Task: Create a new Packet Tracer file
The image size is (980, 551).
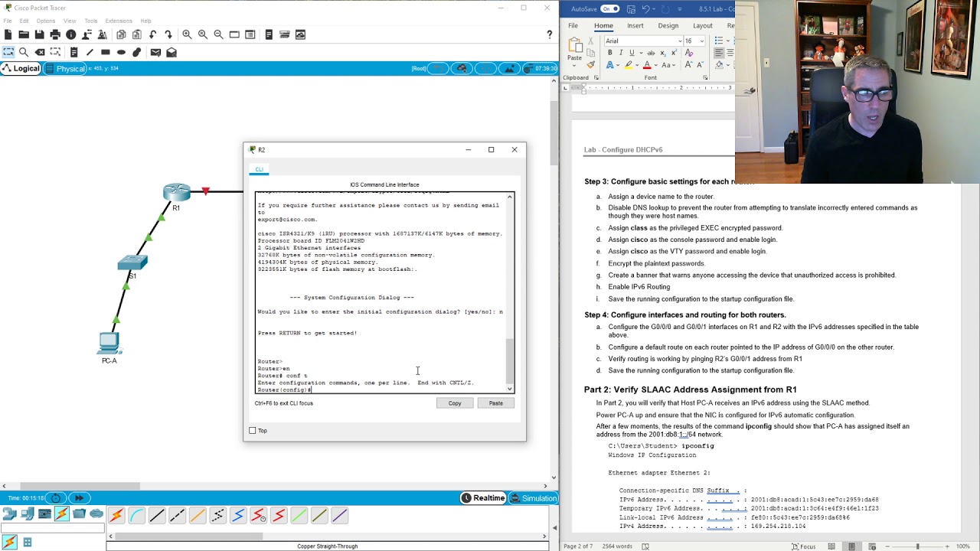Action: click(8, 34)
